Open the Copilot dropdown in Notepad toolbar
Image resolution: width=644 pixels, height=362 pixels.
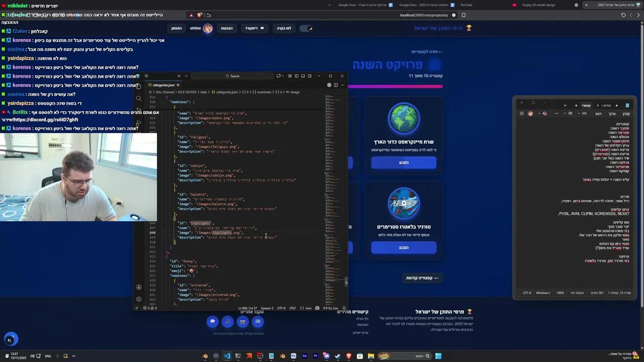(x=543, y=114)
